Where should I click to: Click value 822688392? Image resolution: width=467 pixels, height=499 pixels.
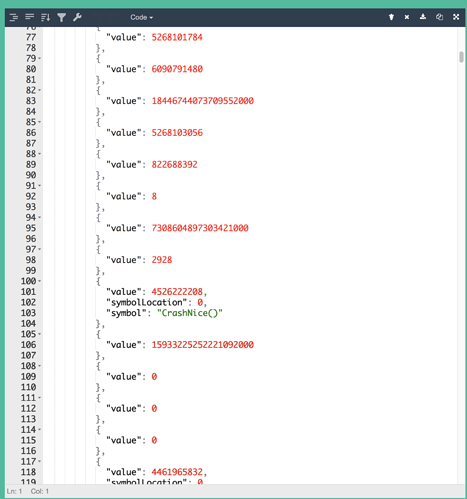tap(175, 164)
